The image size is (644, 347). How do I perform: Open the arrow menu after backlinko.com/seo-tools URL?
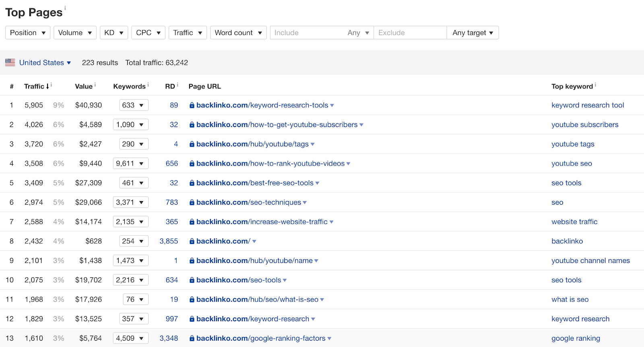coord(285,281)
